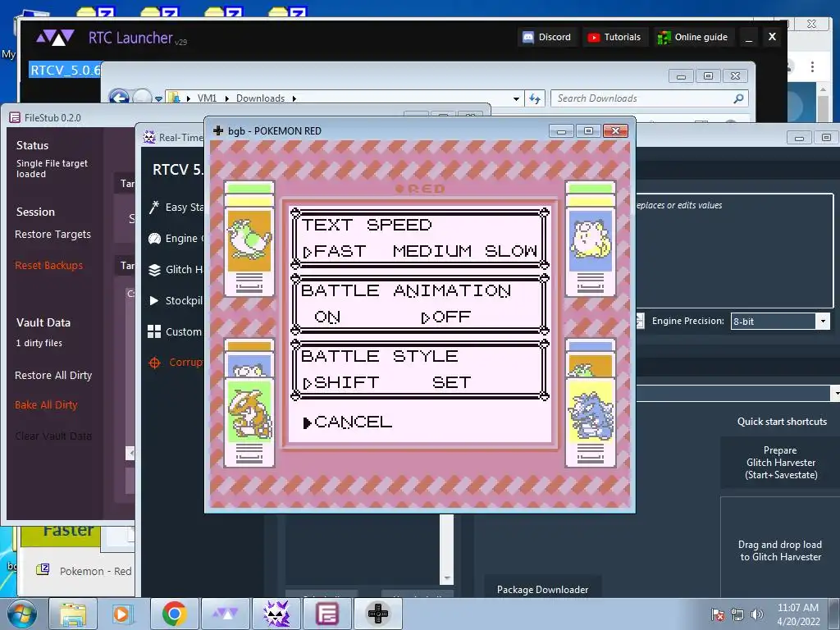Open Easy Start in RTCV sidebar

pos(176,208)
